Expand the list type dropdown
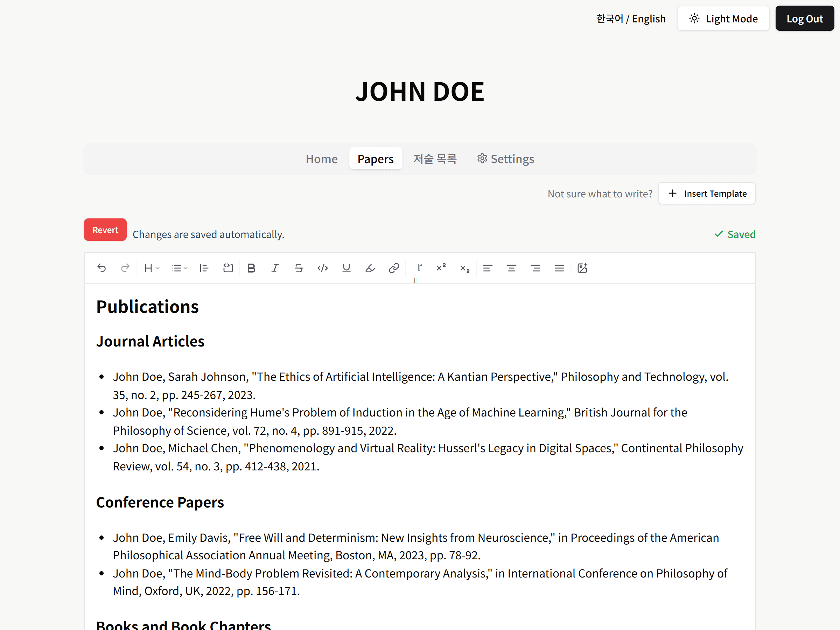 179,268
